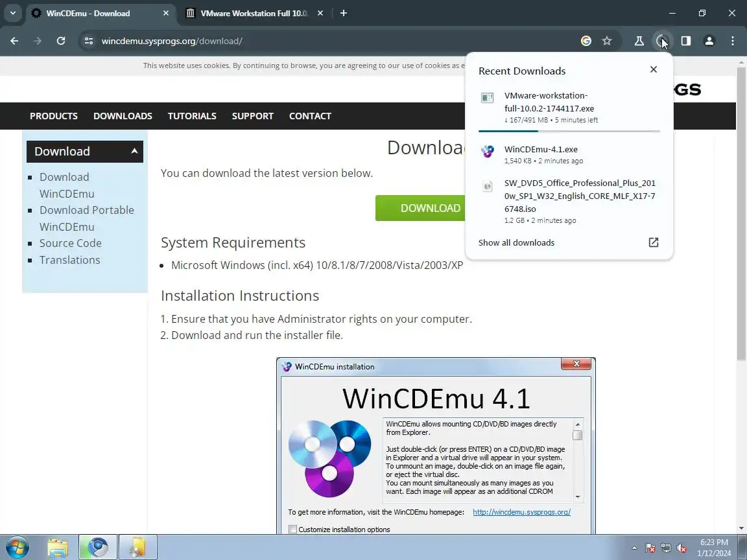Open the WinCDEmu-4.1.exe download entry
This screenshot has height=560, width=747.
pyautogui.click(x=569, y=155)
